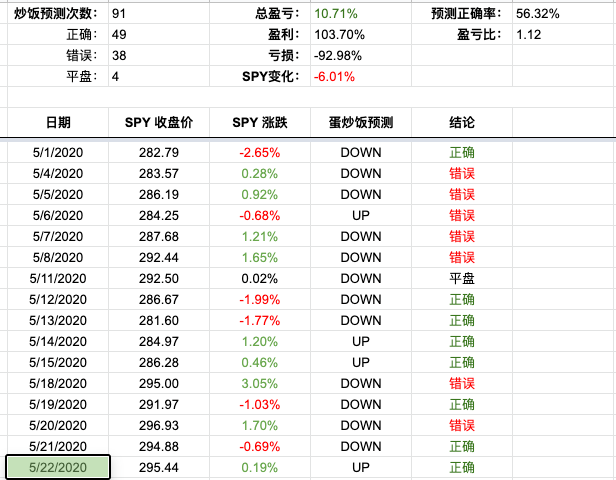
Task: Select the SPY变化 value -6.01%
Action: [x=361, y=76]
